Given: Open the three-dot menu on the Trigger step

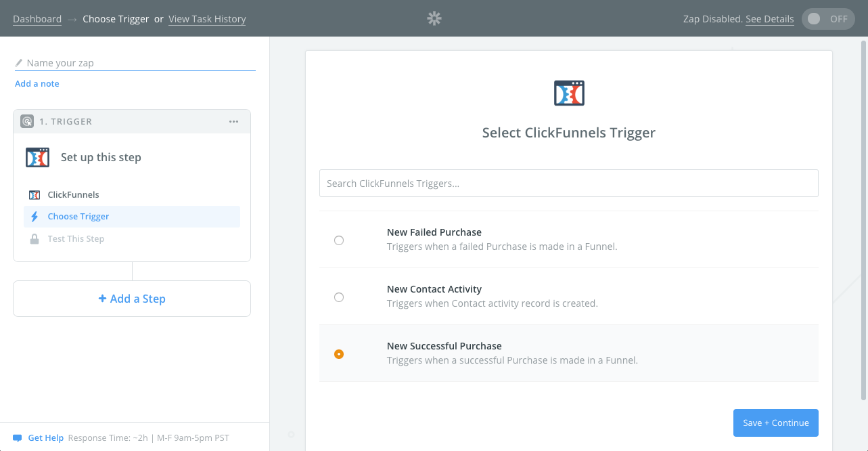Looking at the screenshot, I should coord(233,122).
